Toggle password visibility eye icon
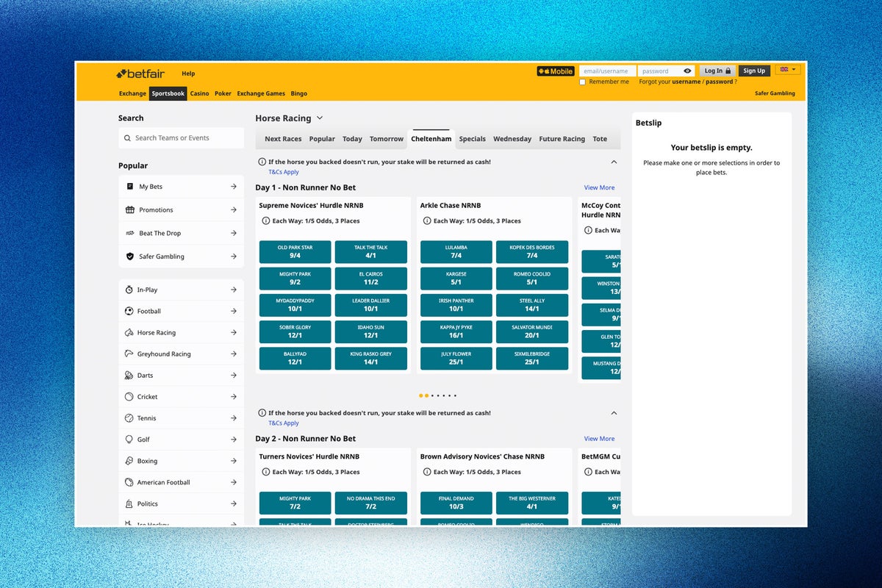882x588 pixels. coord(687,71)
